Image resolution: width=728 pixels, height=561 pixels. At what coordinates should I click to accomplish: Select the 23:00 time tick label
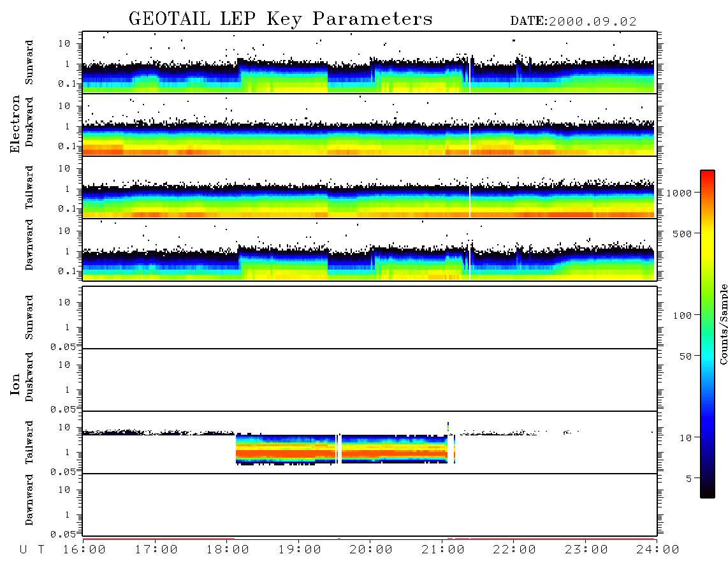pyautogui.click(x=586, y=550)
